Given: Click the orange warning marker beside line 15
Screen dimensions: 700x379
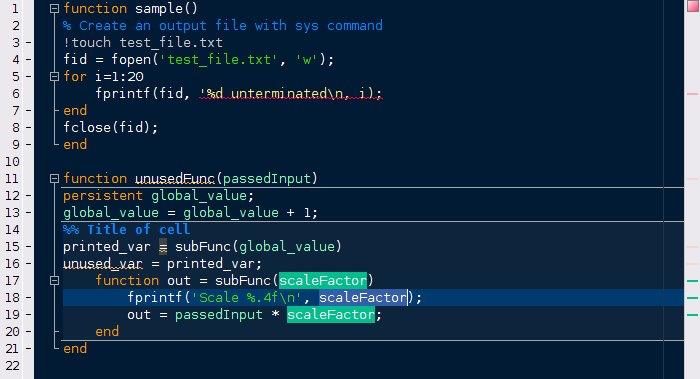Looking at the screenshot, I should point(692,247).
